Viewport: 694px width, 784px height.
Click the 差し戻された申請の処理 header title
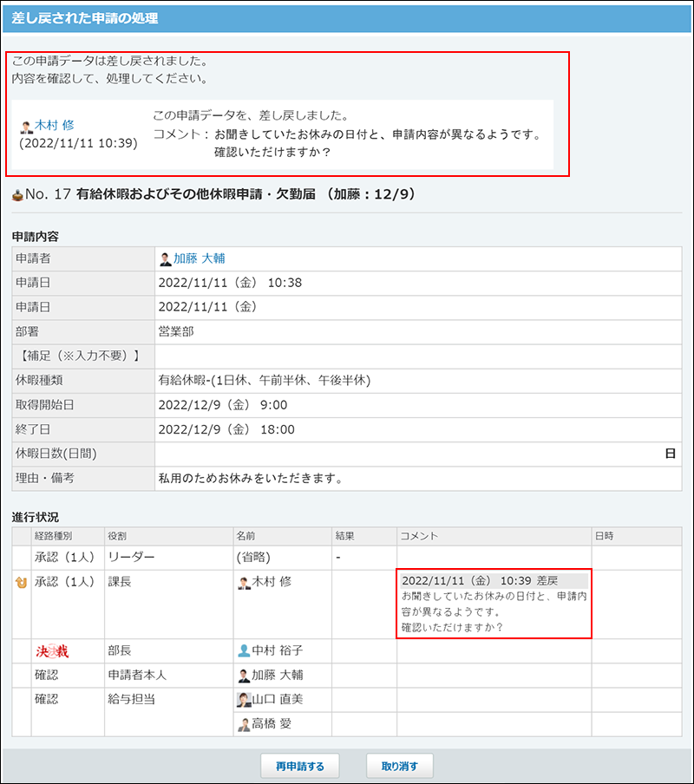point(84,18)
